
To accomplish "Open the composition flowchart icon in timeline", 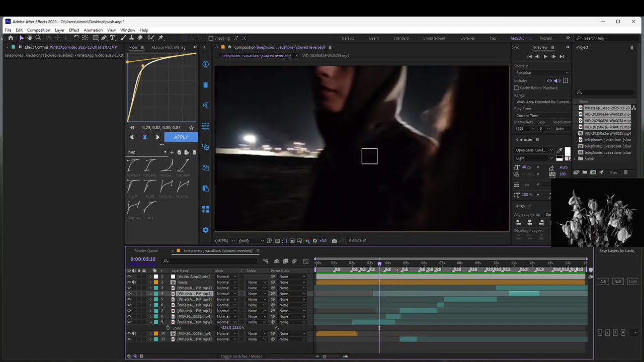I will tap(266, 261).
